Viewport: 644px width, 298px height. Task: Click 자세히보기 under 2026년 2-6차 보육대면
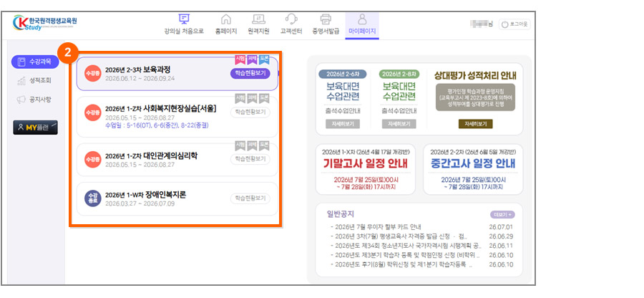tap(343, 124)
